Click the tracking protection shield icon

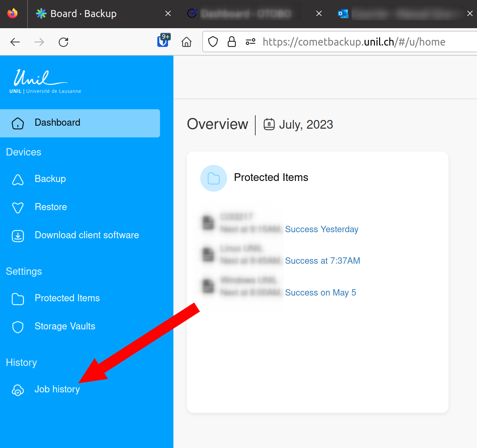(x=213, y=42)
